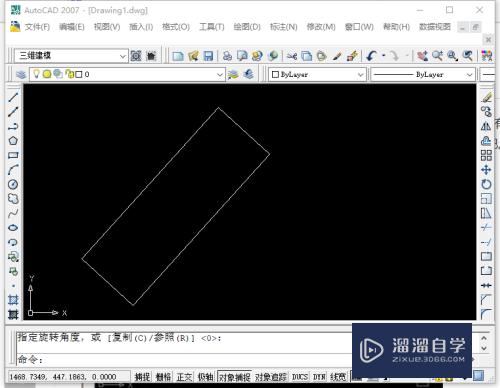Screen dimensions: 500x388
Task: Choose the Erase tool in modify toolbar
Action: pyautogui.click(x=486, y=97)
